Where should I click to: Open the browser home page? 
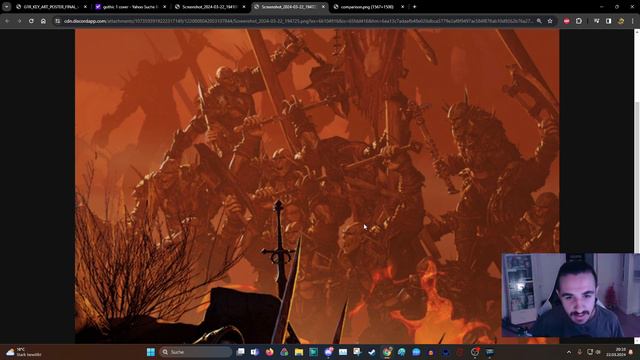click(43, 21)
